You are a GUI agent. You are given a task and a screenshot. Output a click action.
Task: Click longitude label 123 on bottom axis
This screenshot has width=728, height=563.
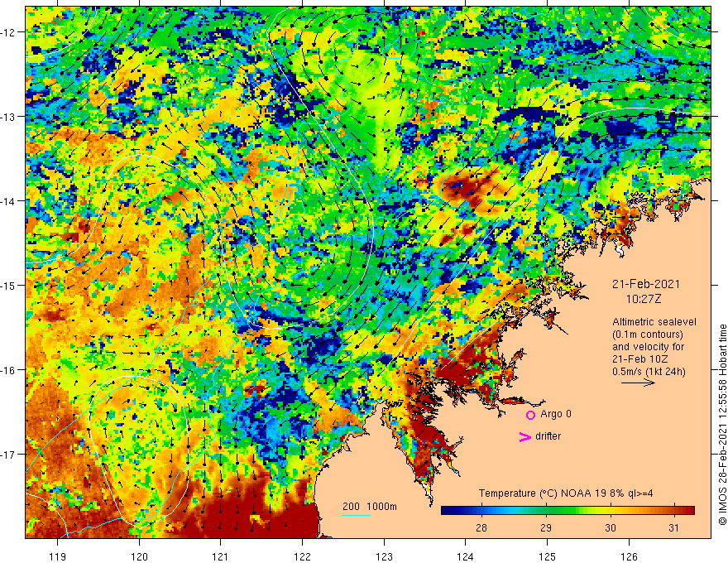(x=384, y=556)
